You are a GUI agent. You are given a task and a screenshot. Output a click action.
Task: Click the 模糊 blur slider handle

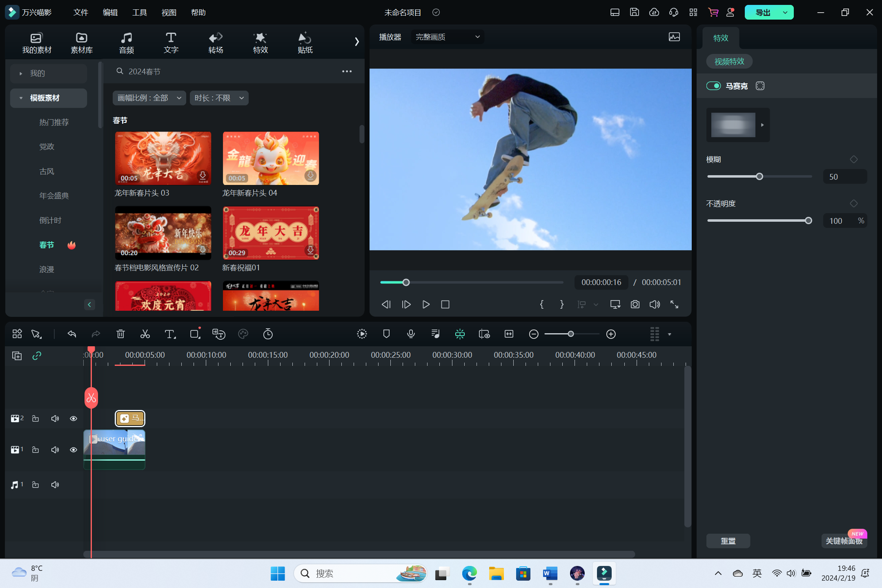click(x=759, y=176)
